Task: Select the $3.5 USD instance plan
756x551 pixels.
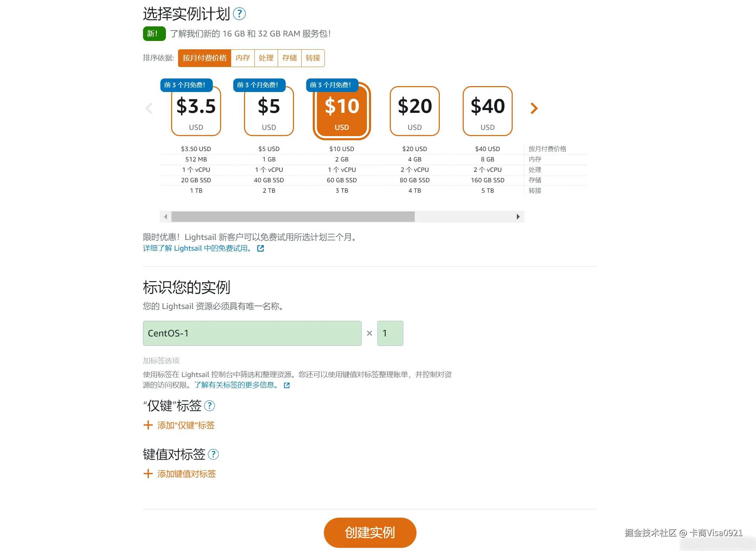Action: (196, 111)
